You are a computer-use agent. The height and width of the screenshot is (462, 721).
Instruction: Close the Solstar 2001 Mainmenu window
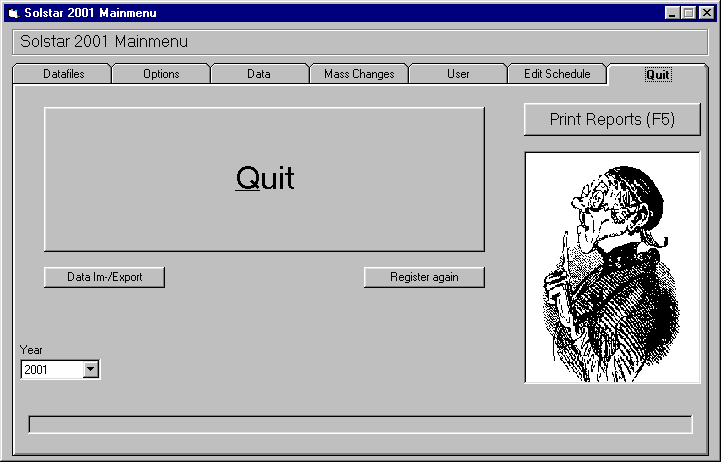pos(706,13)
